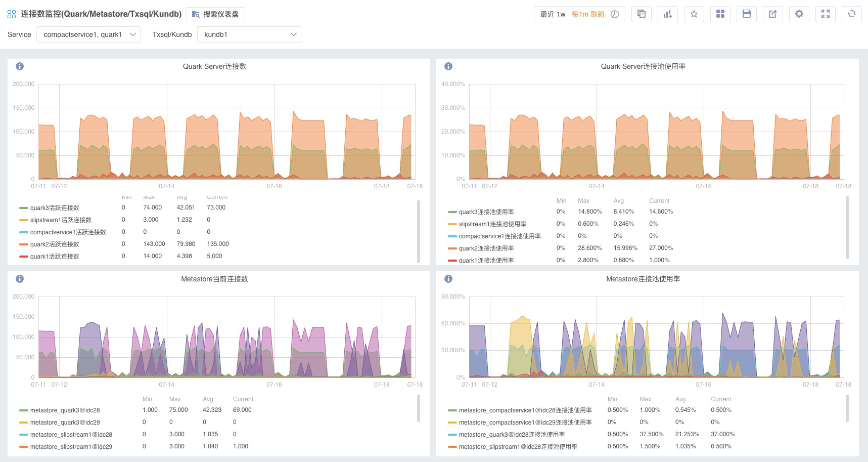Select metastore_compactservice1@idc29连接池使用率 legend entry
Viewport: 868px width, 462px height.
point(525,422)
